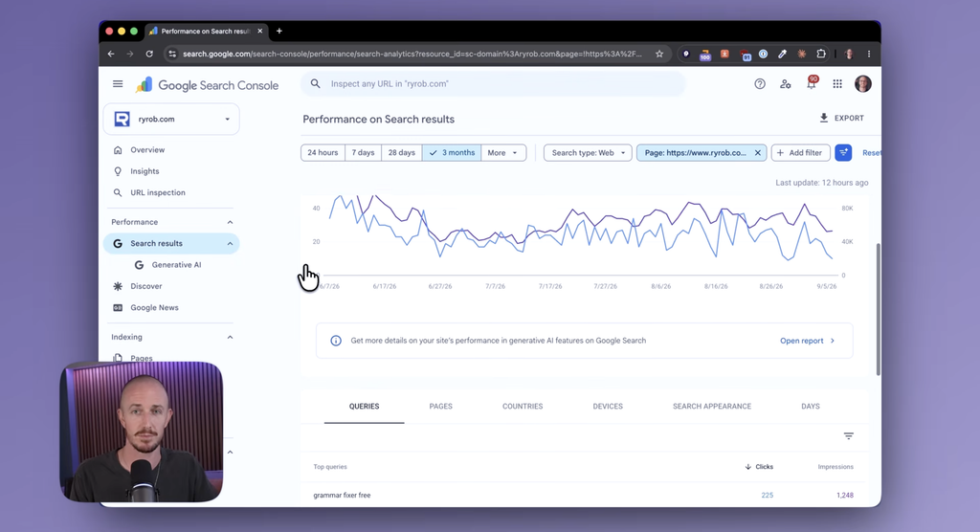Screen dimensions: 980x532
Task: Click the query 'grammar fixer free'
Action: pos(342,495)
